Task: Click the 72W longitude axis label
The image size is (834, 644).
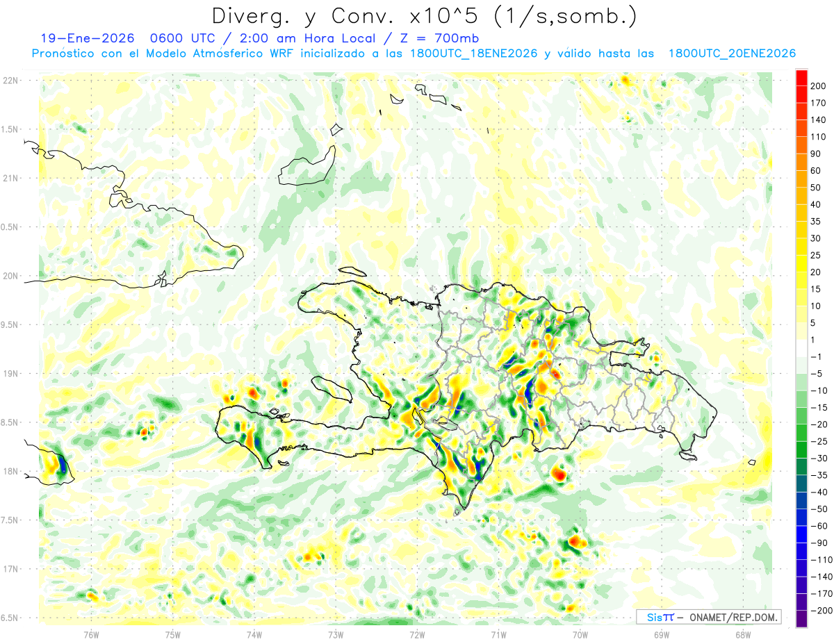Action: tap(417, 634)
